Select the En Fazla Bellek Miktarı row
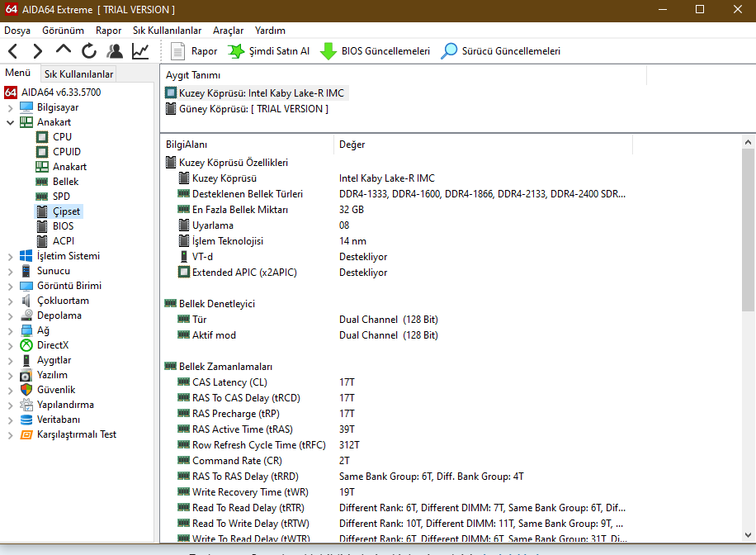The height and width of the screenshot is (555, 756). pos(395,210)
